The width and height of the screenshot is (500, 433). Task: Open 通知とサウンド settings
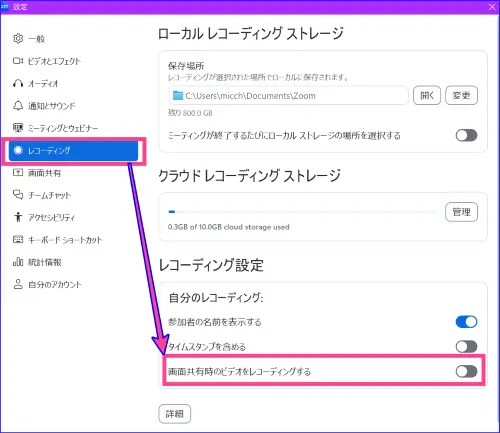[73, 106]
